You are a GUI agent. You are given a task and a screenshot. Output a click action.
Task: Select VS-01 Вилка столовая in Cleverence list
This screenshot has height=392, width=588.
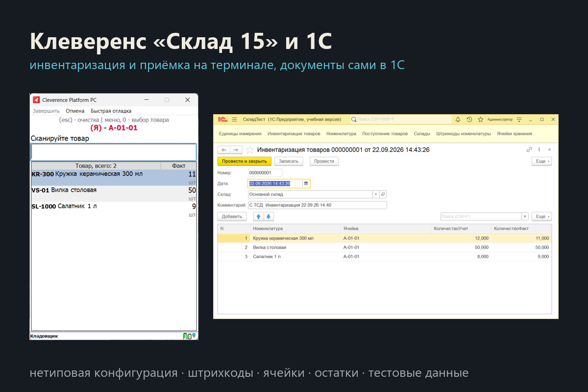pos(114,194)
